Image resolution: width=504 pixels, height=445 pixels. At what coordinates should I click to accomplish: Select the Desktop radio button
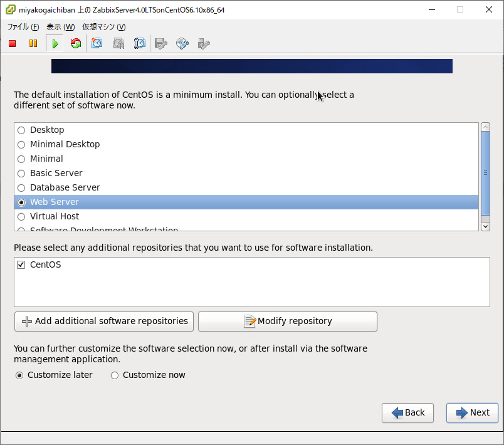(21, 130)
